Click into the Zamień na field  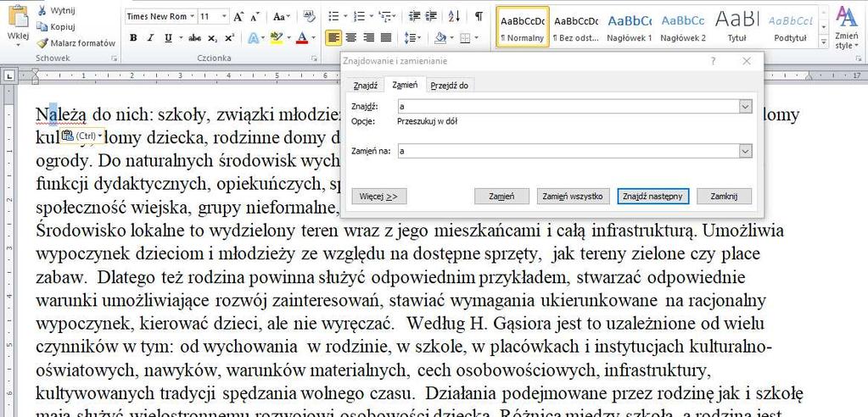(568, 150)
